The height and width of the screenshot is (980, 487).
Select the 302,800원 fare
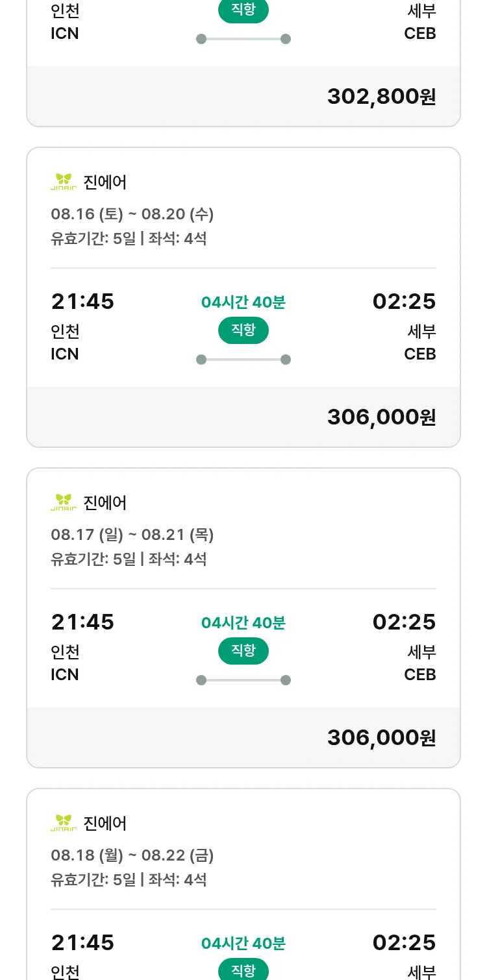click(381, 97)
